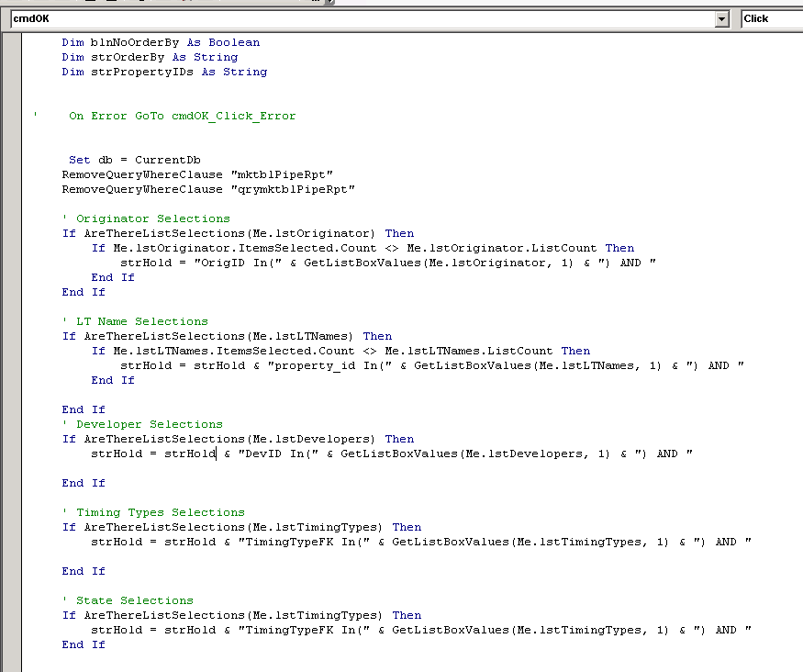Click 'If AreThereListSelections(Me.lstOriginator) Then' line

(238, 233)
